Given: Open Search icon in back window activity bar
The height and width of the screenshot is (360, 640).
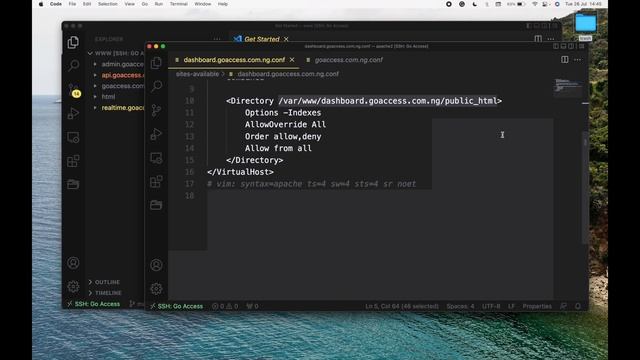Looking at the screenshot, I should point(73,65).
